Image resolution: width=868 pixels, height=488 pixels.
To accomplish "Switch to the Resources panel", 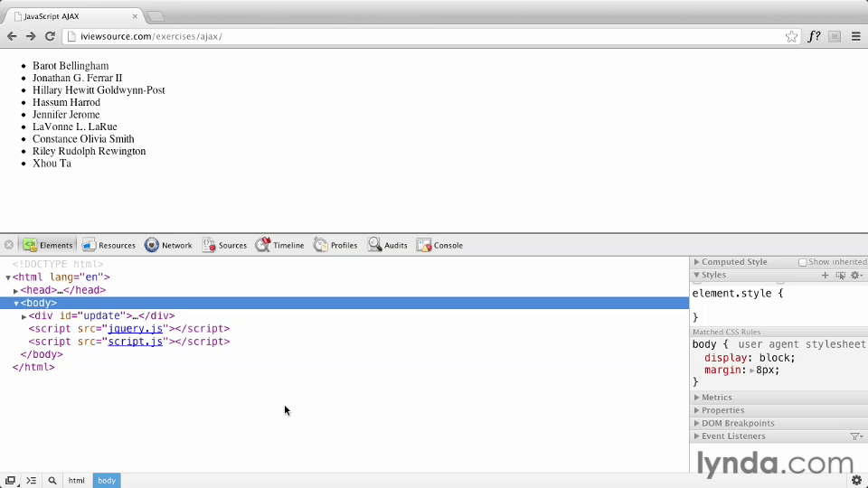I will point(109,245).
